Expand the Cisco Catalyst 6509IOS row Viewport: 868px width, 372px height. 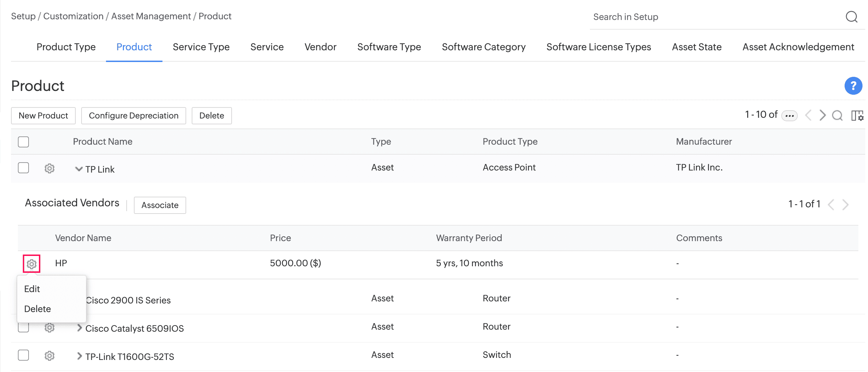point(80,328)
